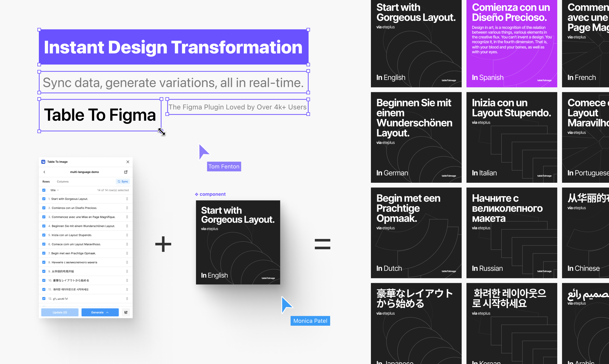
Task: Uncheck the checkbox for row 11
Action: tap(44, 290)
